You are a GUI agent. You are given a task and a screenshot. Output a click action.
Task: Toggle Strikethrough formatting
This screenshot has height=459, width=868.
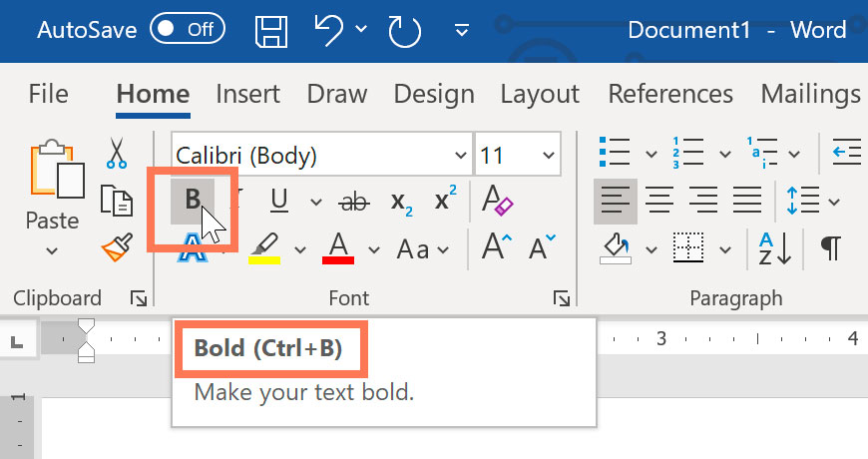pos(354,202)
